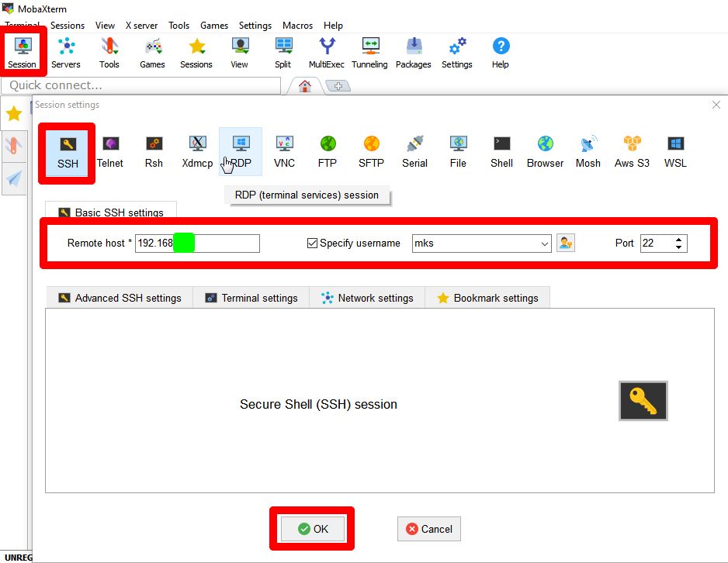Viewport: 728px width, 563px height.
Task: Choose the RDP session type
Action: [241, 152]
